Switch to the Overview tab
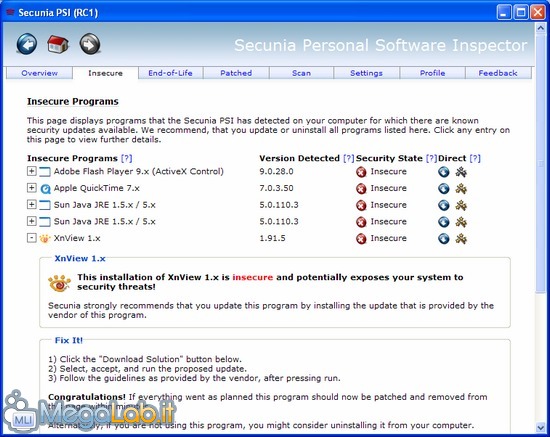 point(39,73)
